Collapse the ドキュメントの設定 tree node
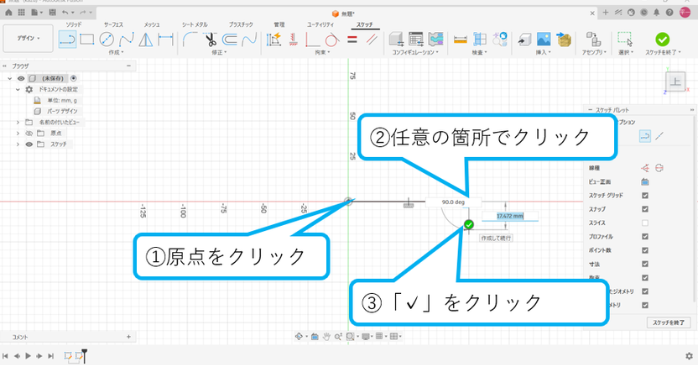This screenshot has width=698, height=365. [18, 89]
